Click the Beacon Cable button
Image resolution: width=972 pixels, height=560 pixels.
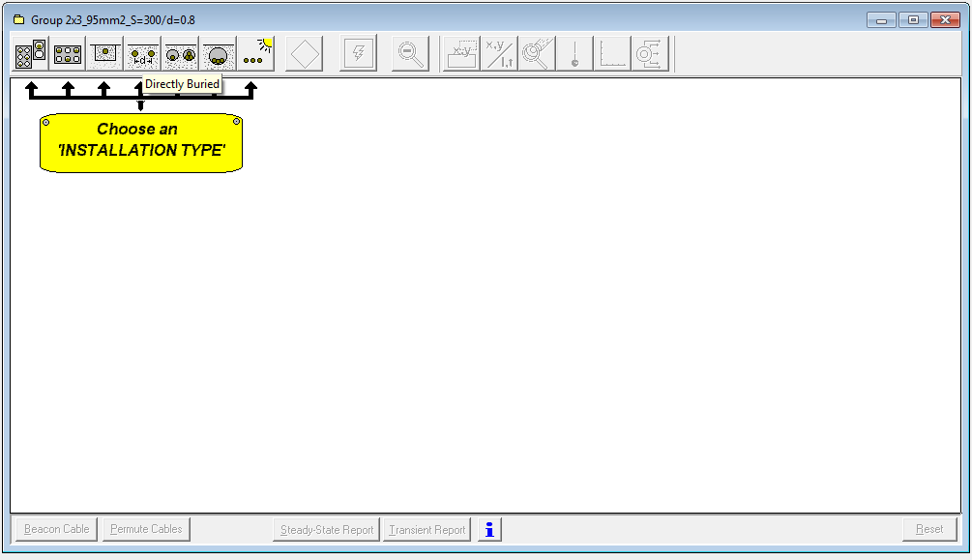point(56,530)
